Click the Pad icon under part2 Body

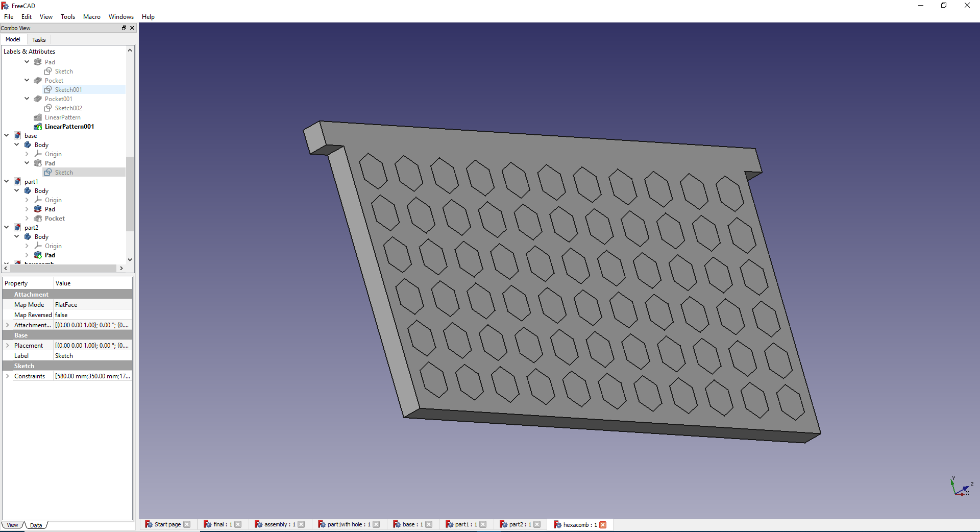click(38, 255)
